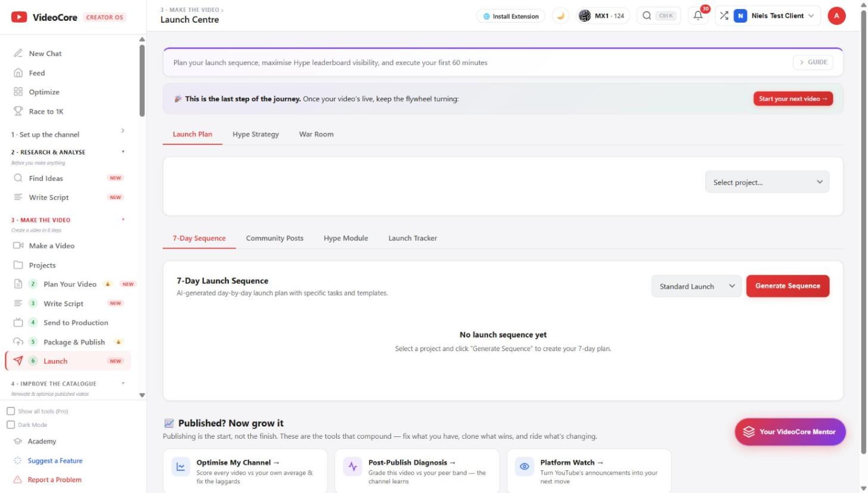Open the Launch Tracker tab
868x493 pixels.
point(413,238)
